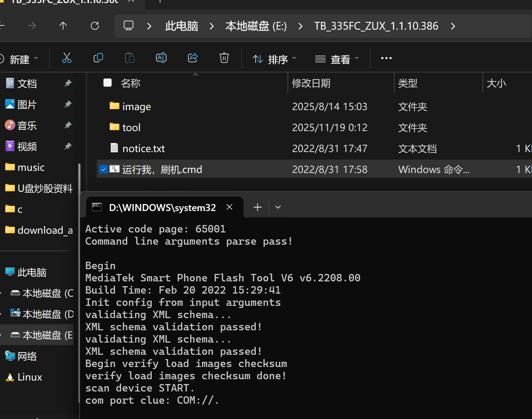Viewport: 532px width, 419px height.
Task: Sort by 类型 column header
Action: coord(408,83)
